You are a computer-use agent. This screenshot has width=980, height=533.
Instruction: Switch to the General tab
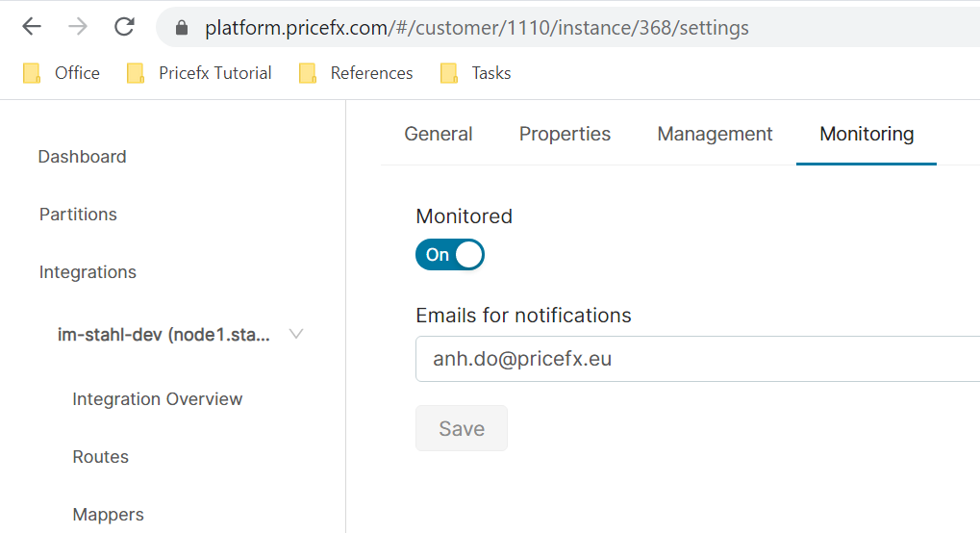tap(439, 135)
